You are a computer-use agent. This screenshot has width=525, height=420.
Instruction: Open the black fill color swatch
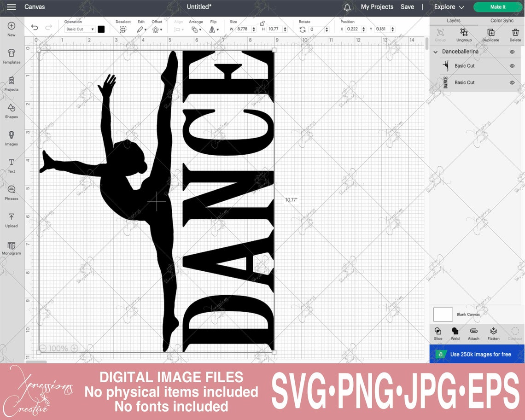pos(101,29)
